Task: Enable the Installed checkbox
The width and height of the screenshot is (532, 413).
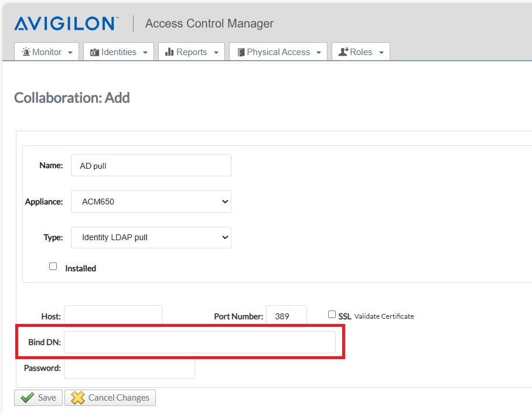Action: pyautogui.click(x=53, y=266)
